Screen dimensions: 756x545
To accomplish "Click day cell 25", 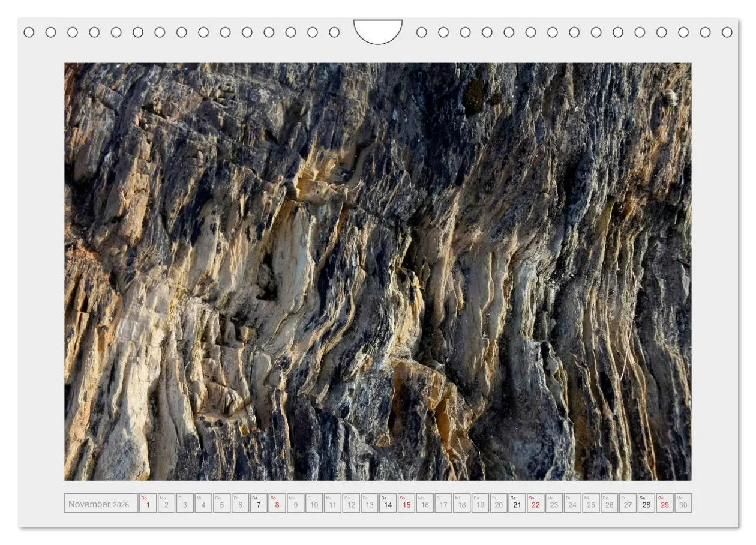I will coord(592,503).
